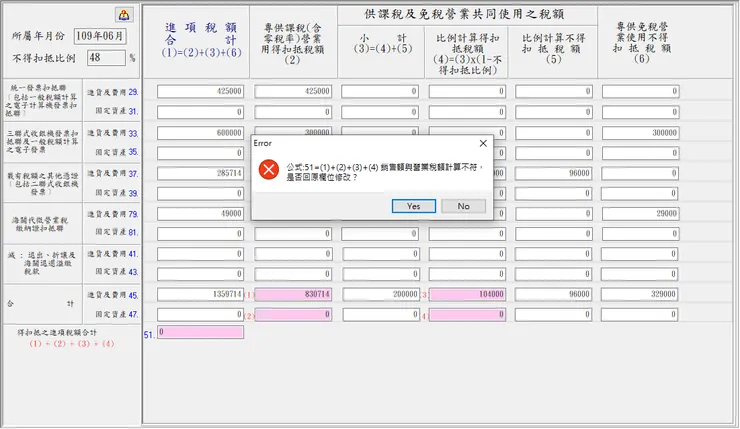
Task: Click the 供課稅及免稅營業共同使用之稅額 header
Action: pos(464,15)
